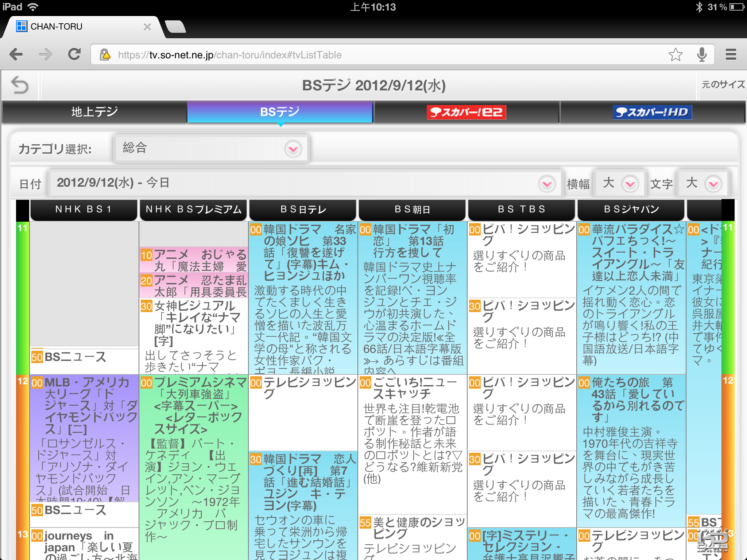
Task: Select BS TBS channel header
Action: (522, 209)
